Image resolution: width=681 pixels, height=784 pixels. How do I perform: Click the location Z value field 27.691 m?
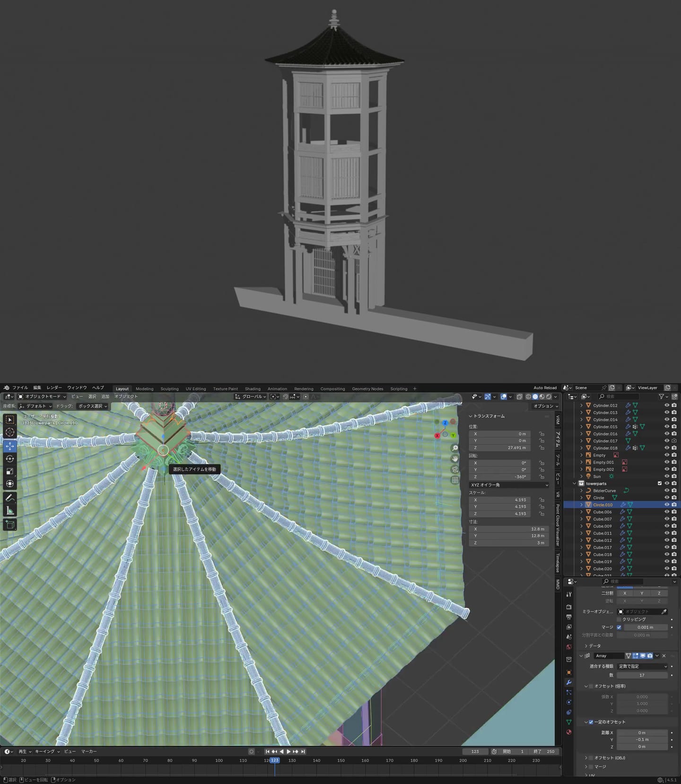pyautogui.click(x=500, y=448)
